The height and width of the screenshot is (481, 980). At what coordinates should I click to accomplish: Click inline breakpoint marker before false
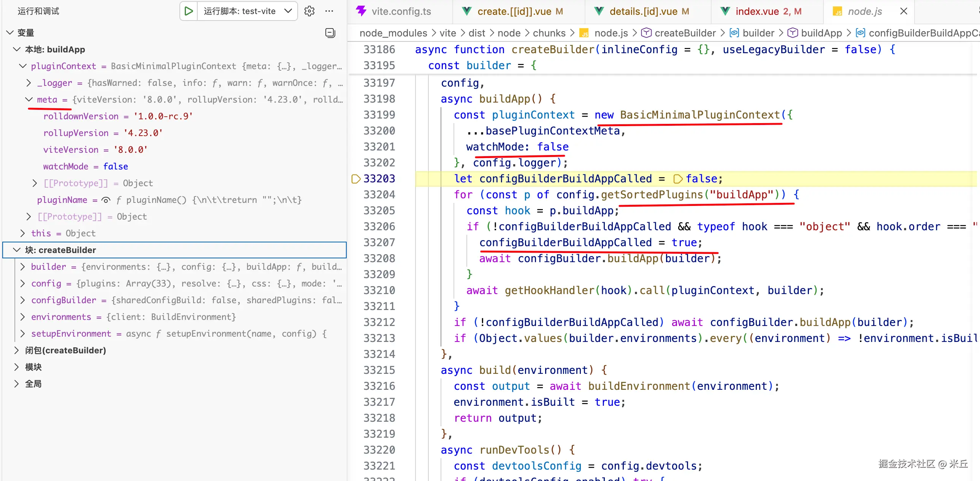pyautogui.click(x=677, y=179)
